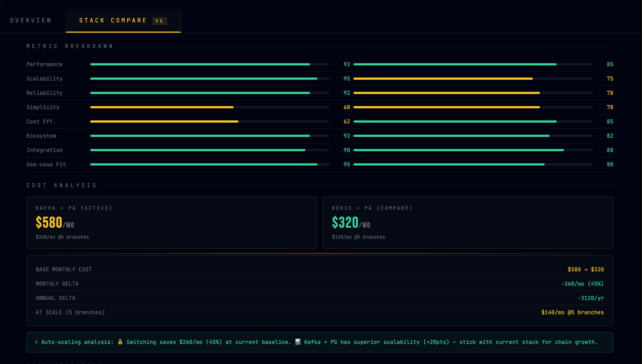Click the MONTHLY DELTA row value -260/mo

[x=582, y=283]
